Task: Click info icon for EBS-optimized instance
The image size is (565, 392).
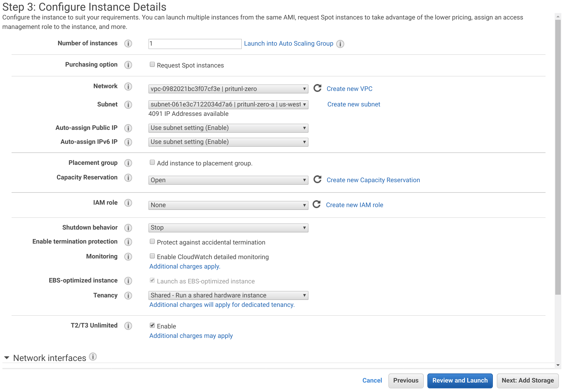Action: (128, 281)
